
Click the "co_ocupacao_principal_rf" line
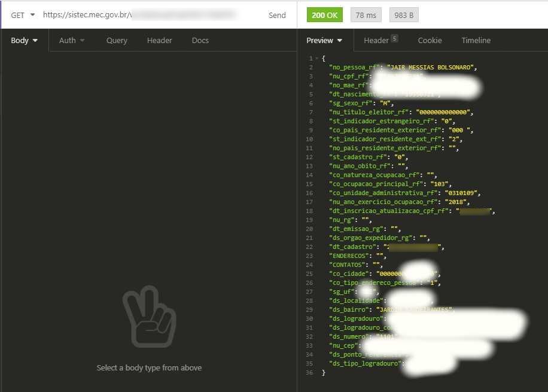click(391, 184)
